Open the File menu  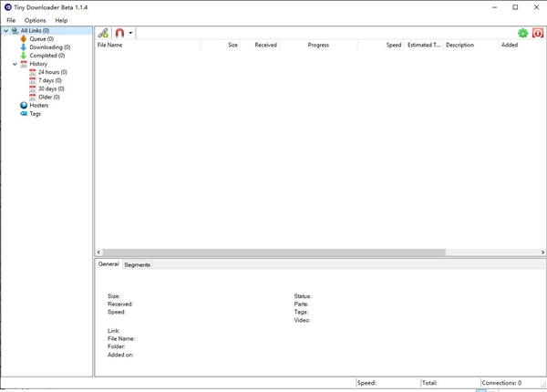coord(11,20)
